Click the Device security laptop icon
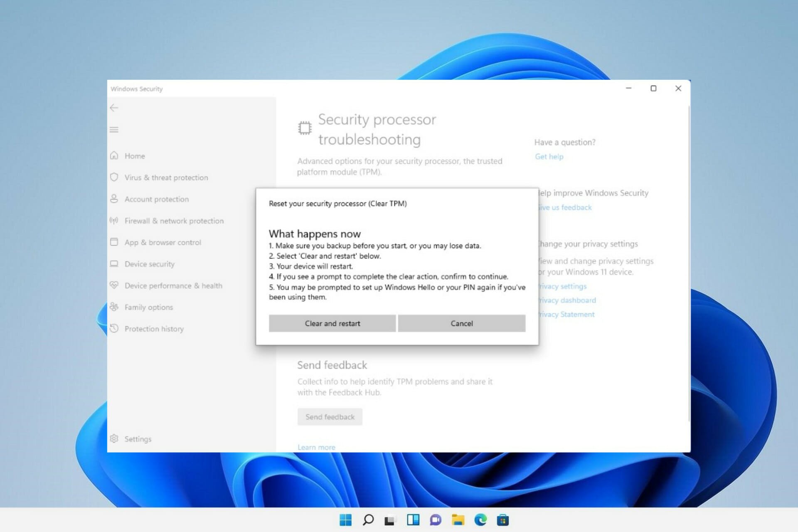The height and width of the screenshot is (532, 798). 114,264
